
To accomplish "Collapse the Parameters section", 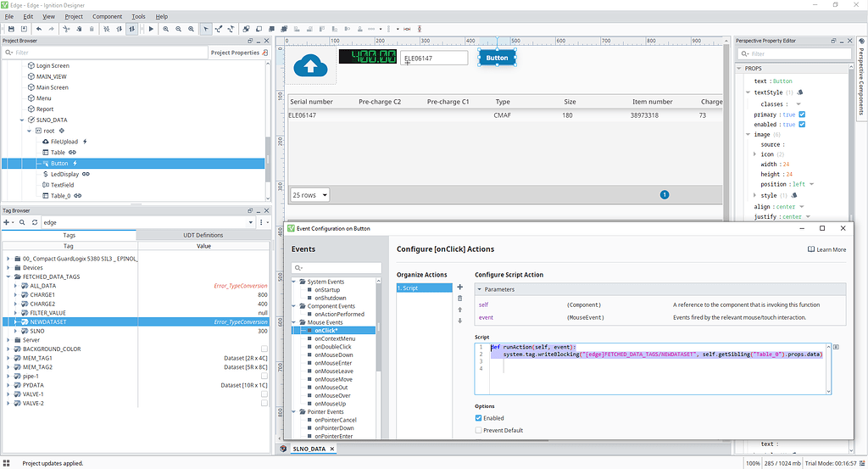I will tap(480, 289).
